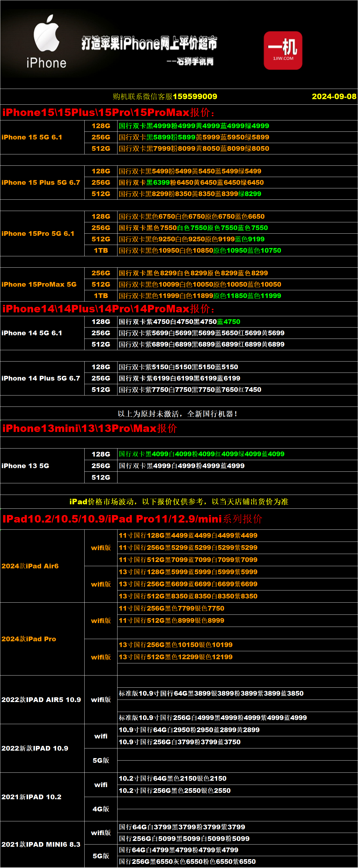Screen dimensions: 358x868
Task: Click the price row with 黑4099白4099
Action: coord(237,454)
